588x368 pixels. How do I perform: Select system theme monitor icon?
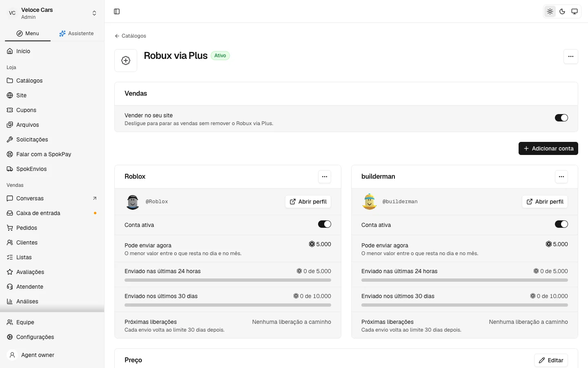click(575, 11)
